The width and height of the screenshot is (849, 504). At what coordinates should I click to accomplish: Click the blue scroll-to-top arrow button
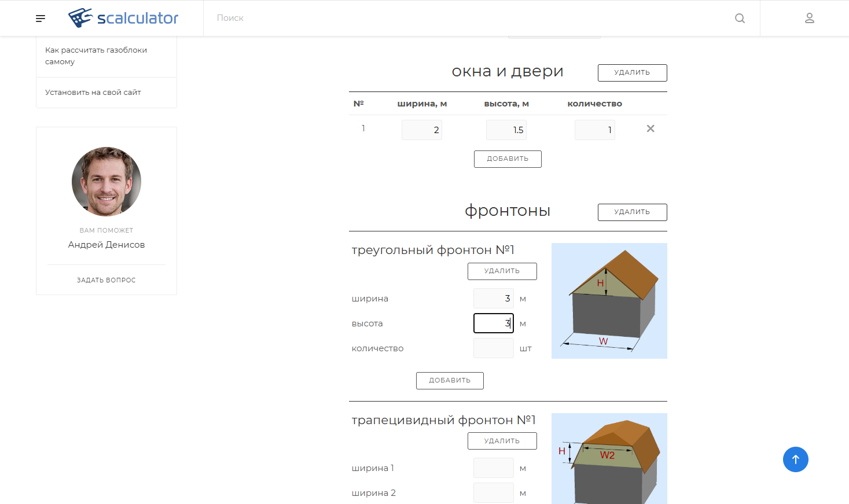[x=795, y=459]
